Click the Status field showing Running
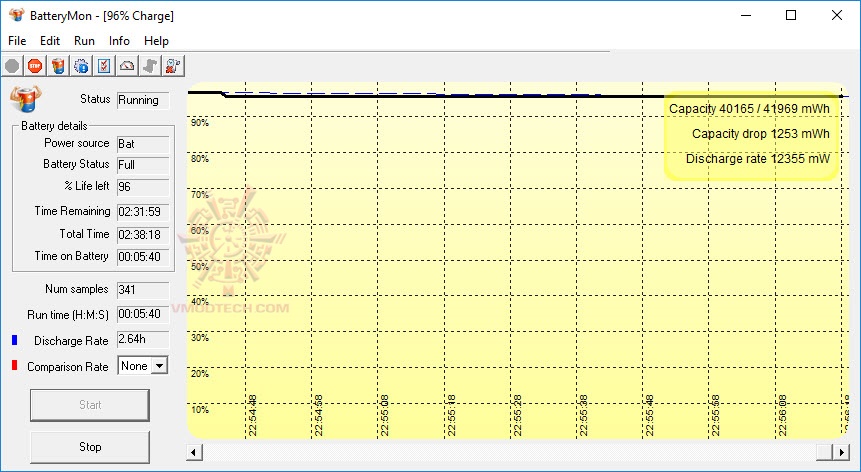 coord(143,100)
